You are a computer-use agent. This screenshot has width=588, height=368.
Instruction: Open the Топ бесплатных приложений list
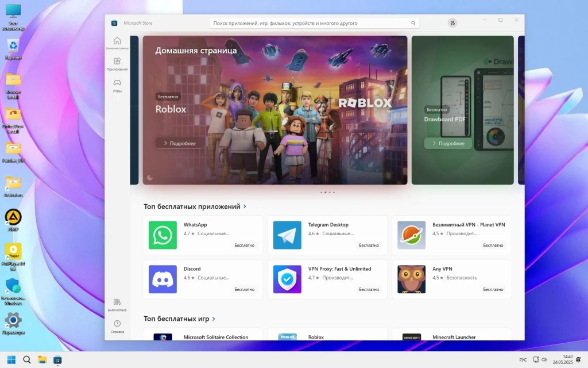coord(193,206)
